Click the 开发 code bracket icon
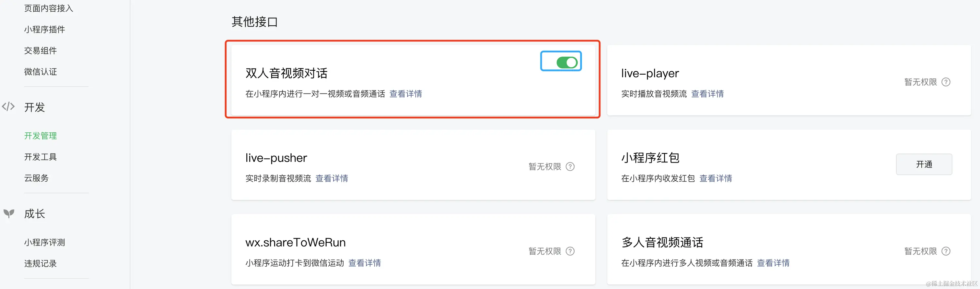This screenshot has height=289, width=980. pos(8,107)
